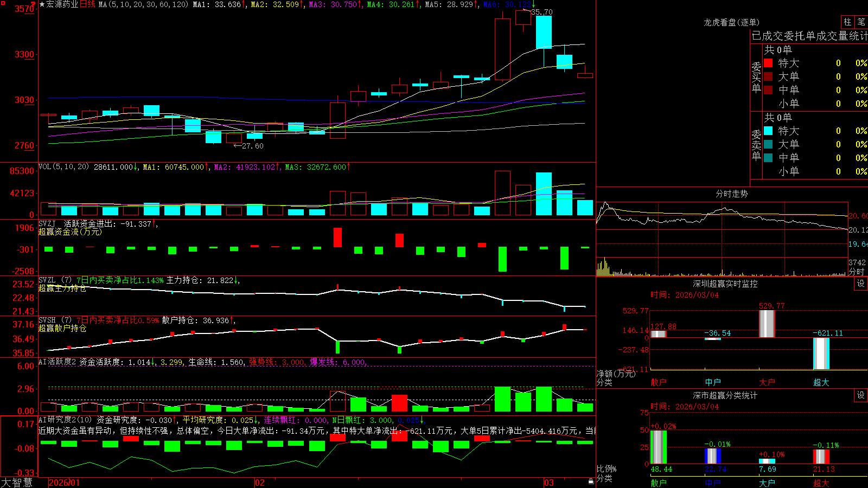Click the 深市超赢分类统计 panel title
The height and width of the screenshot is (488, 868).
[x=725, y=395]
